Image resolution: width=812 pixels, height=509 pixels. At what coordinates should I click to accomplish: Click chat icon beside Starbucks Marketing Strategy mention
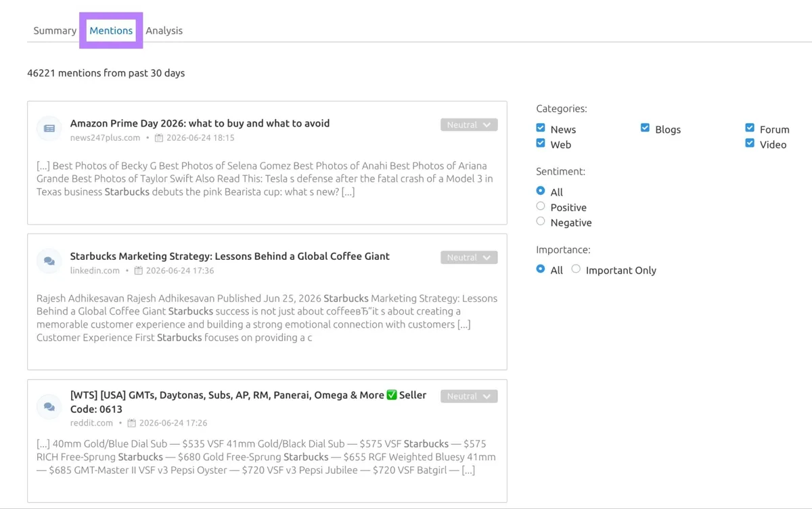49,261
